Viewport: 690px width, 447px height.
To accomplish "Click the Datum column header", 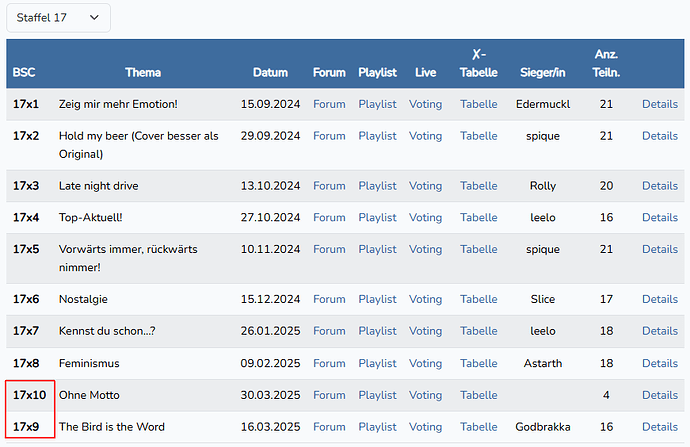I will [270, 73].
